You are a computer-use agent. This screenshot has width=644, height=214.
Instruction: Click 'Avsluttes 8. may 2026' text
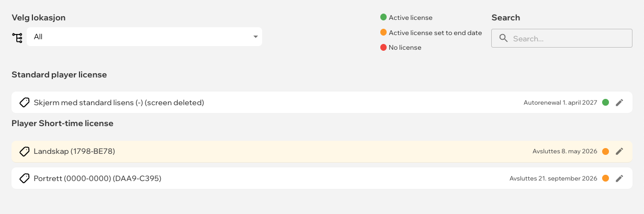(565, 151)
